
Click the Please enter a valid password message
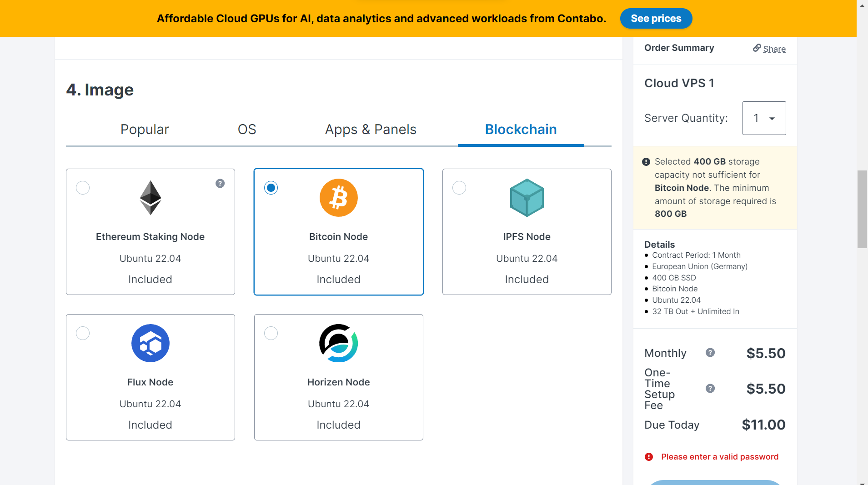(720, 457)
